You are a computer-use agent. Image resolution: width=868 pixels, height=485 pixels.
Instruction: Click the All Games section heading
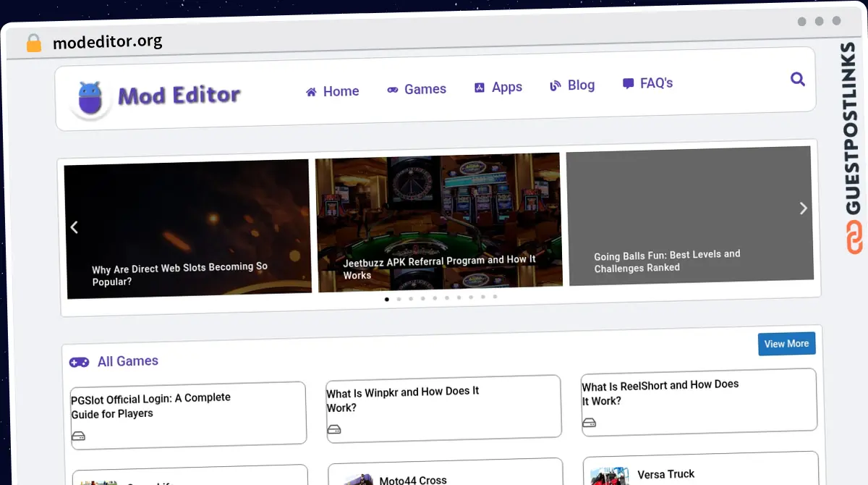coord(128,360)
